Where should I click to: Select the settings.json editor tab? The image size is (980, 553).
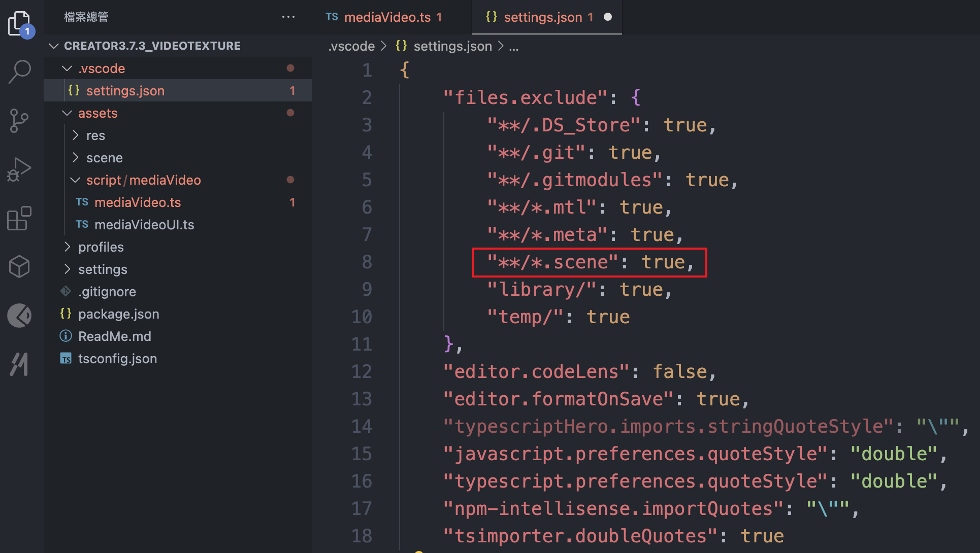click(x=542, y=17)
